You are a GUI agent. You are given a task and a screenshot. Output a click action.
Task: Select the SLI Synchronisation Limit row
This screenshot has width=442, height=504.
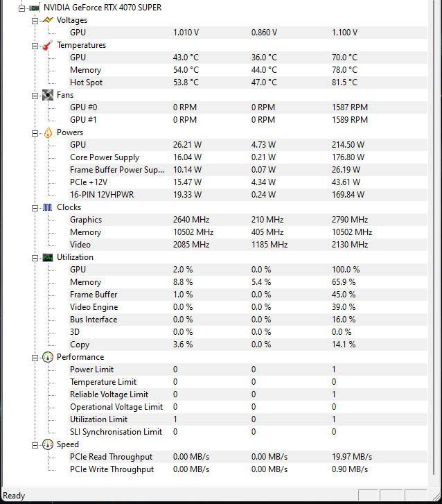point(116,432)
